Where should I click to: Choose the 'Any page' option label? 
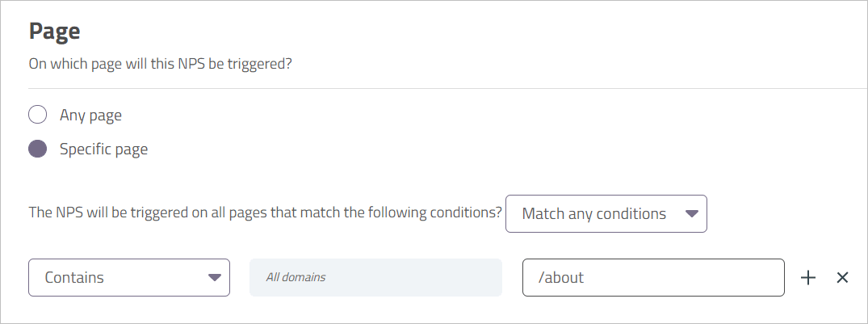[x=90, y=115]
